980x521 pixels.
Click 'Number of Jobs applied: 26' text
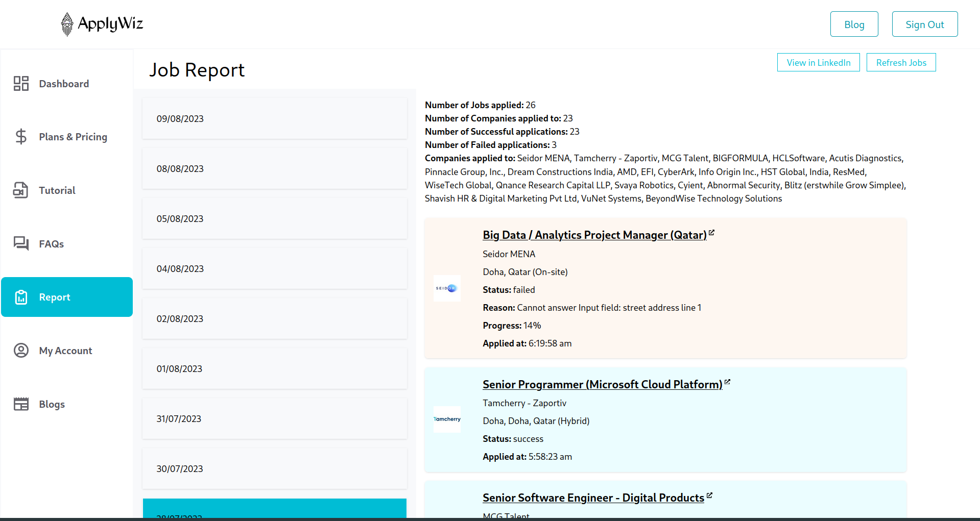point(480,105)
